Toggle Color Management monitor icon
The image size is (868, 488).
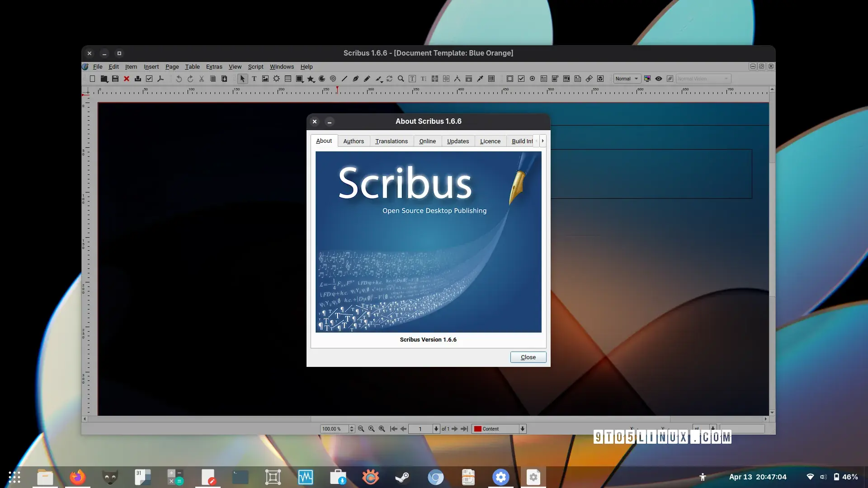(647, 79)
